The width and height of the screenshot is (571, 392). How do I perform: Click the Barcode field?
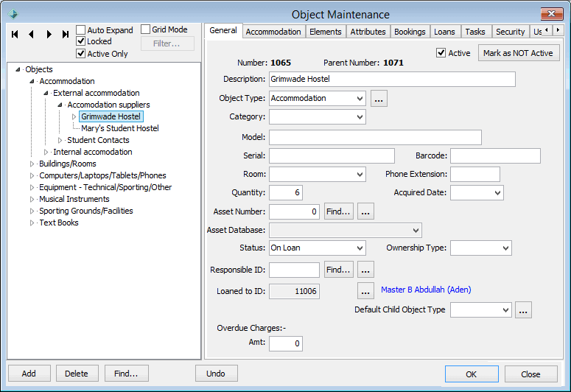tap(495, 155)
